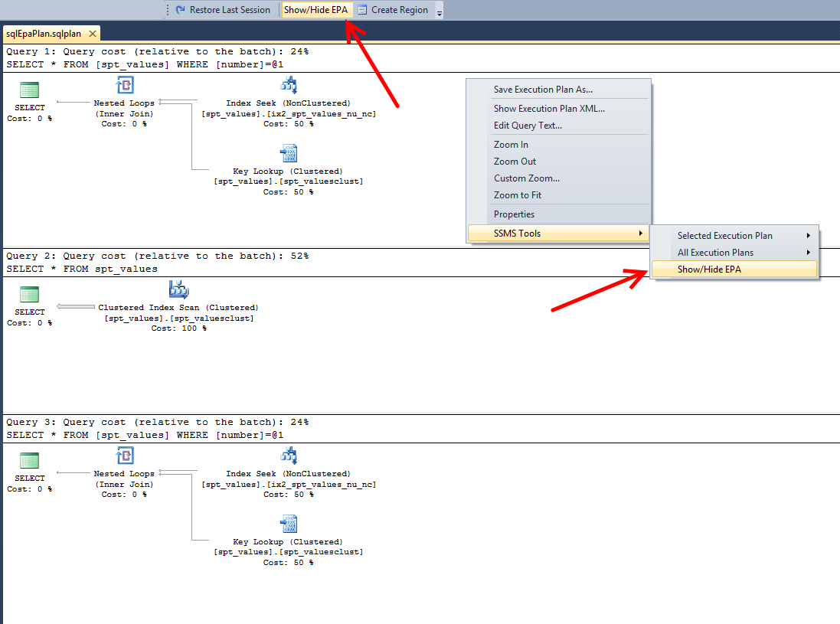Choose Save Execution Plan As from context menu
Image resolution: width=840 pixels, height=624 pixels.
(543, 90)
